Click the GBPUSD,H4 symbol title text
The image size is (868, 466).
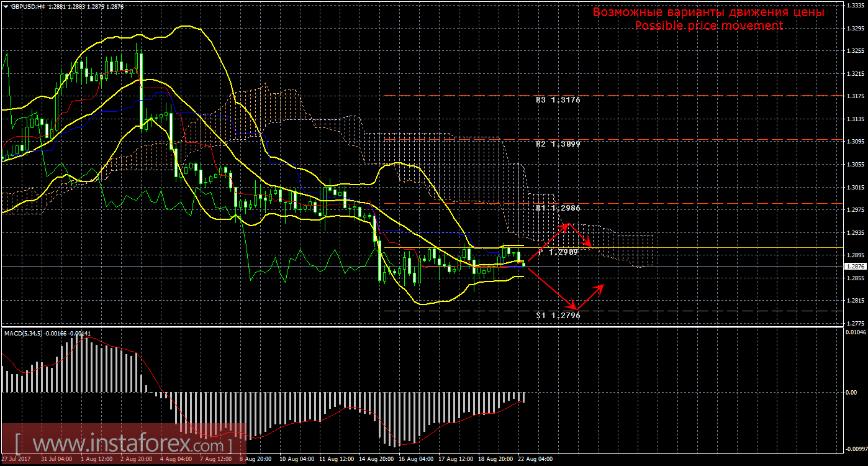pos(27,6)
